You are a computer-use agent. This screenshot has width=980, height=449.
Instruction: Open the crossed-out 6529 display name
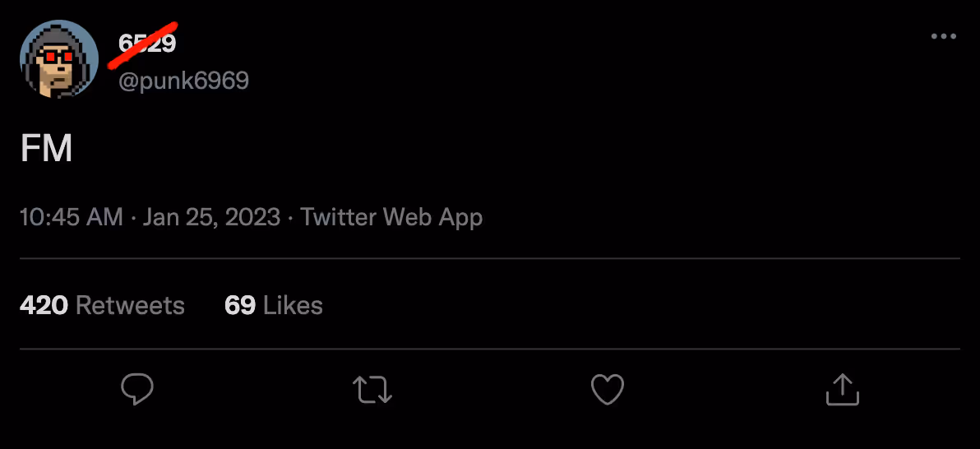coord(148,43)
